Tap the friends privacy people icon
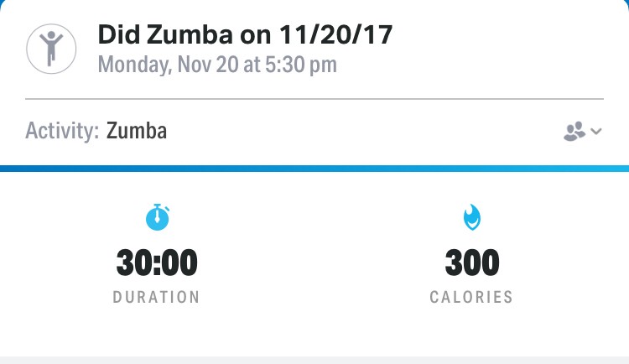 click(574, 131)
